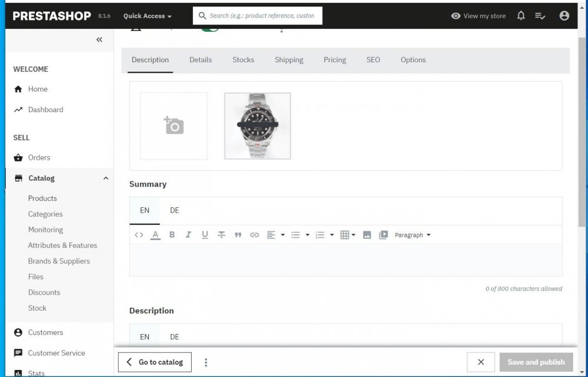Collapse the sidebar with double-chevron icon
588x377 pixels.
click(x=99, y=40)
